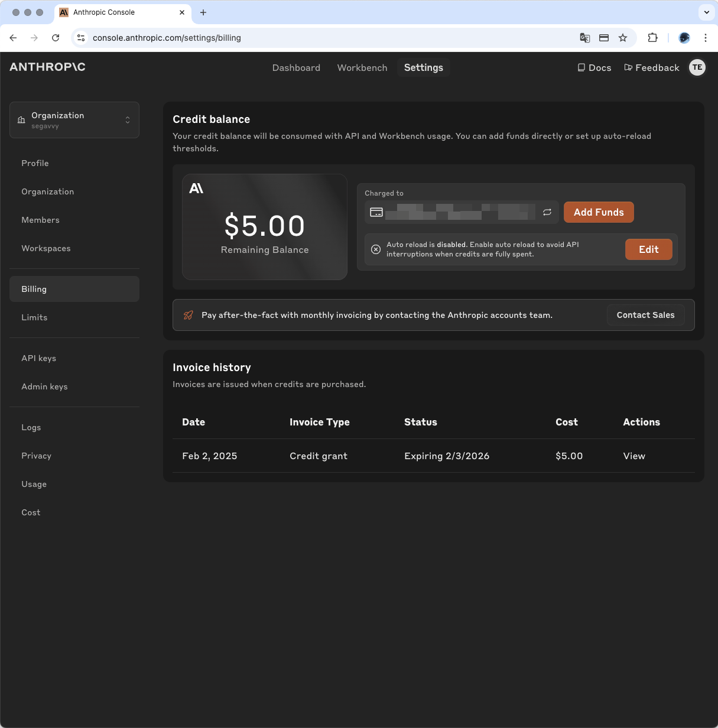718x728 pixels.
Task: Click the Credit balance heading
Action: 212,119
